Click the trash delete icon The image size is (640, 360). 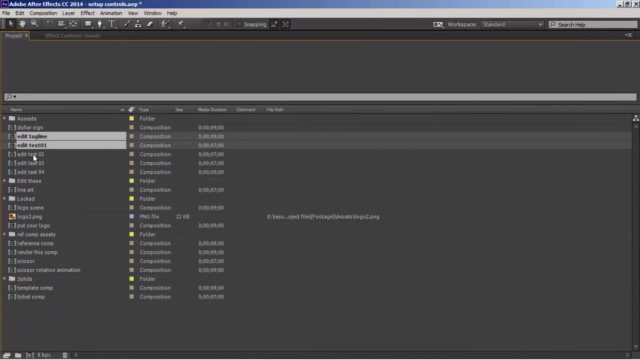tap(64, 355)
